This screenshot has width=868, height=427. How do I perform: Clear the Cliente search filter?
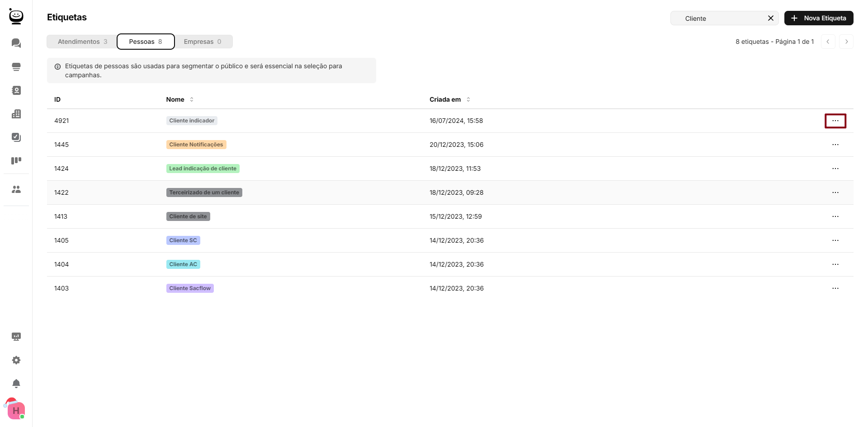click(x=771, y=18)
